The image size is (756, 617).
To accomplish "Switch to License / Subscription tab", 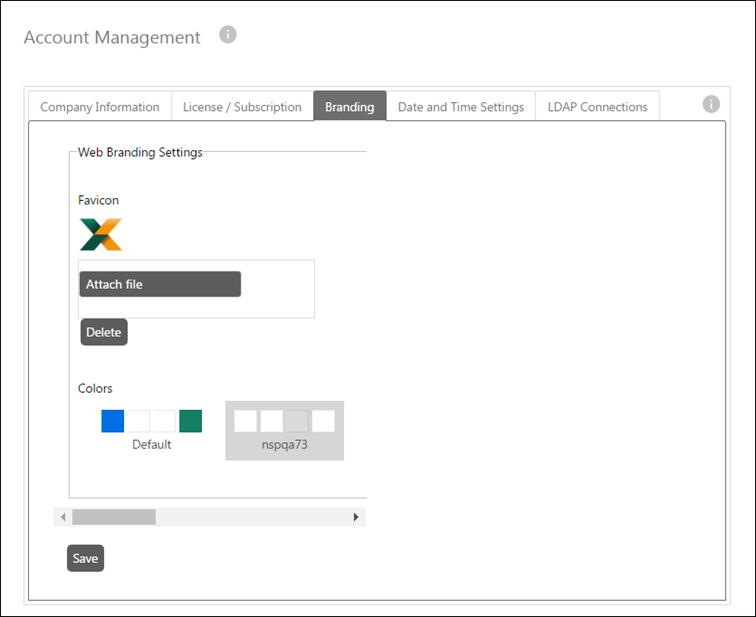I will [242, 107].
